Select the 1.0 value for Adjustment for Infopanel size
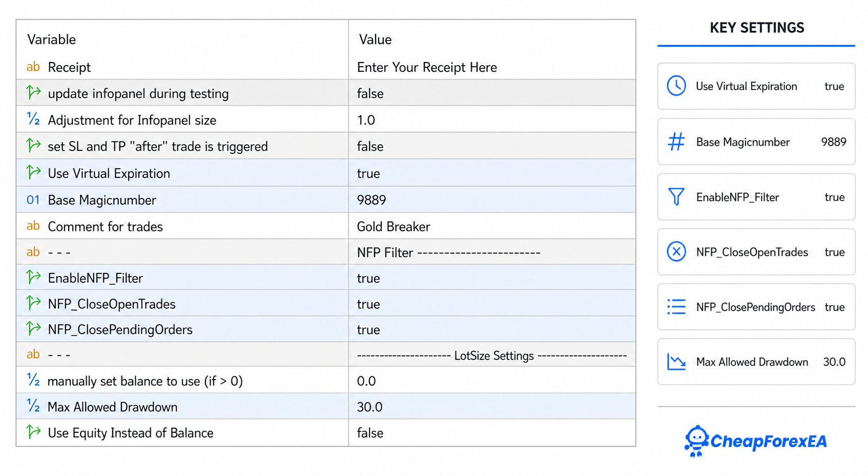The height and width of the screenshot is (476, 868). 366,120
